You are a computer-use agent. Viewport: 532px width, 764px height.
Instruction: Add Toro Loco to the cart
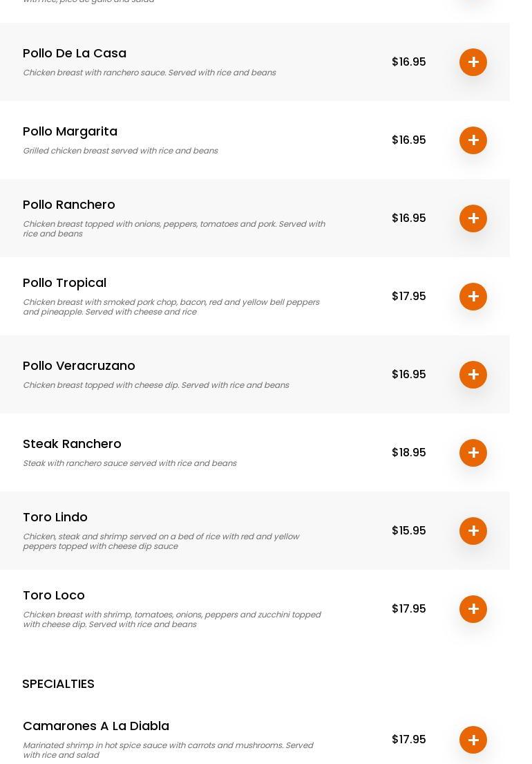point(473,609)
